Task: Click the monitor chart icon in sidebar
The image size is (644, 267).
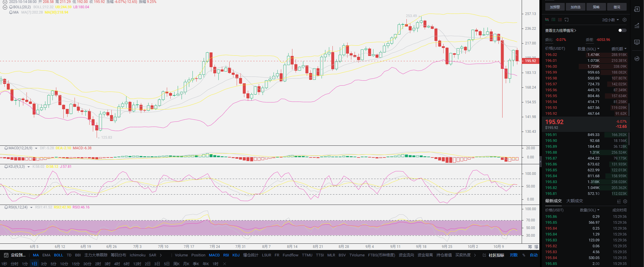Action: (x=637, y=42)
